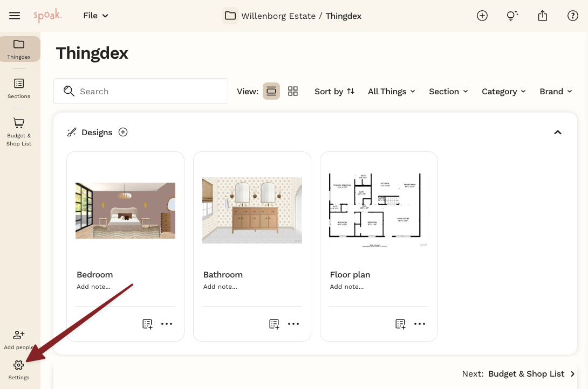Open Settings gear in sidebar
Image resolution: width=588 pixels, height=389 pixels.
tap(19, 370)
